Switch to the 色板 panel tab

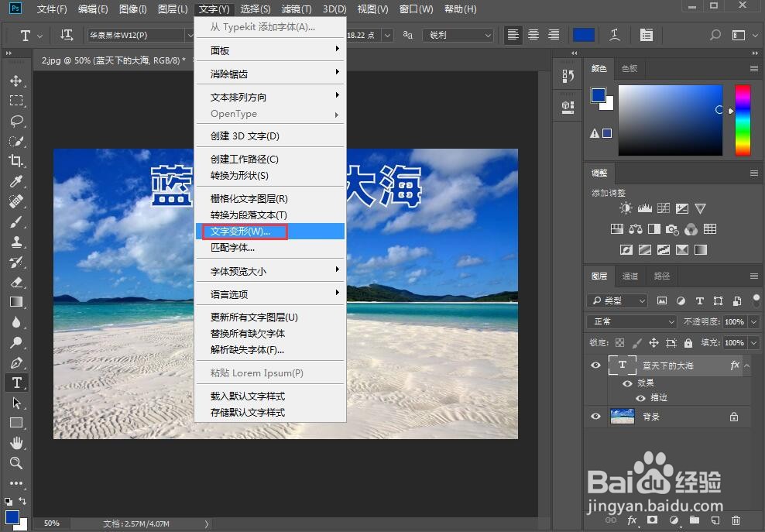click(629, 69)
